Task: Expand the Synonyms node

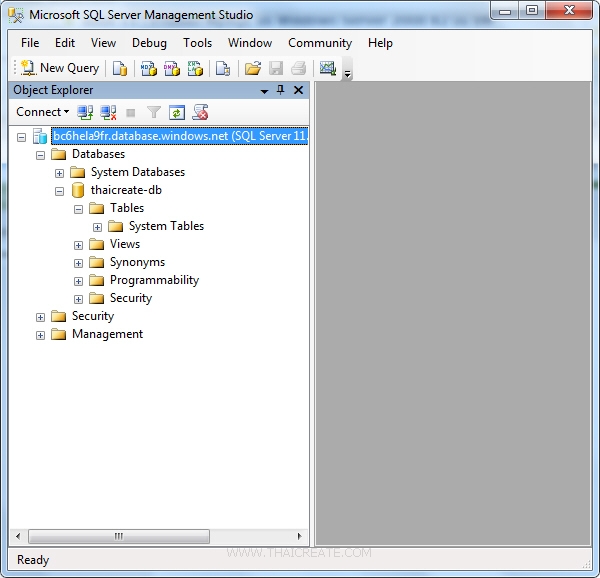Action: point(78,263)
